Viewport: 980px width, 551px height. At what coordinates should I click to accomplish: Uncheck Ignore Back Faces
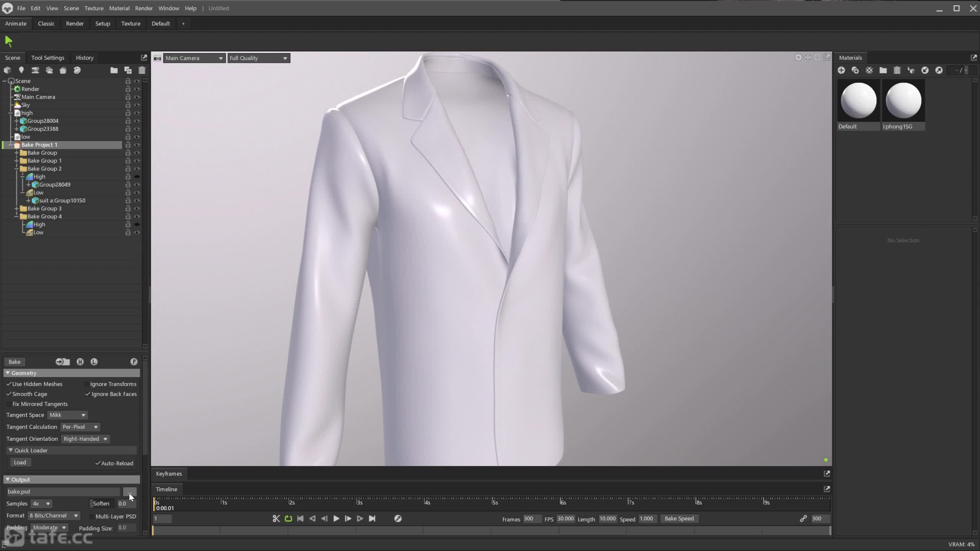87,394
